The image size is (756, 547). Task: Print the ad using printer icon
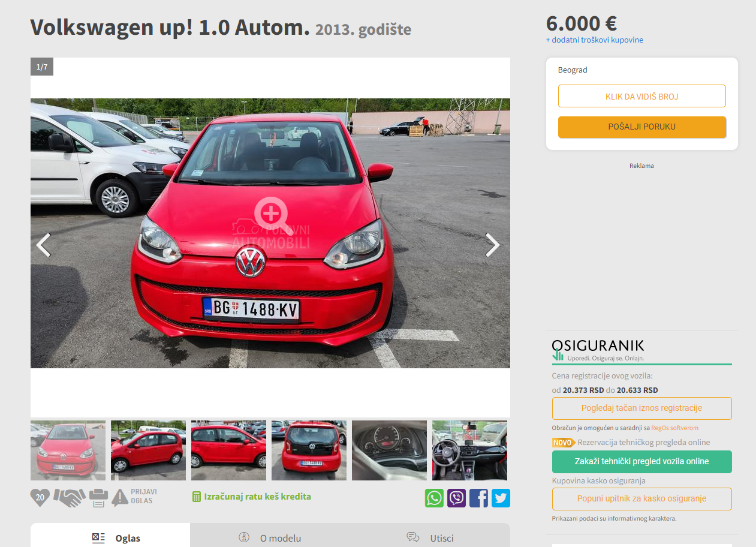[99, 497]
